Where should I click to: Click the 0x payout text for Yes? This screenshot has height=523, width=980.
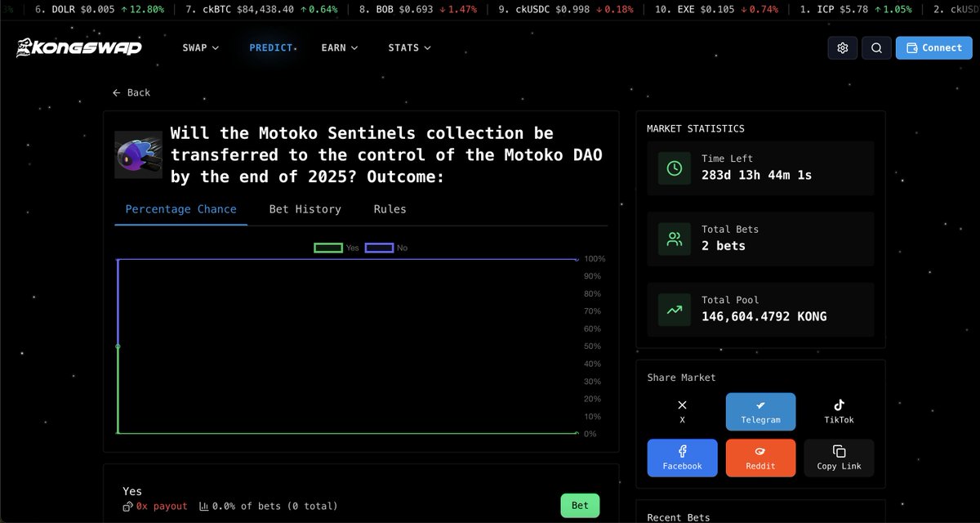pos(162,507)
